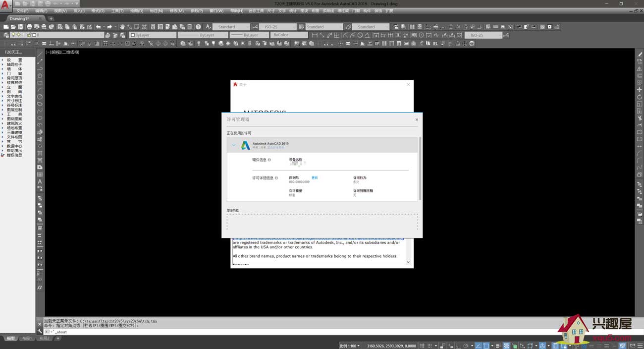Click the layer 0 color swatch in layer dropdown
The width and height of the screenshot is (644, 349).
pos(34,35)
